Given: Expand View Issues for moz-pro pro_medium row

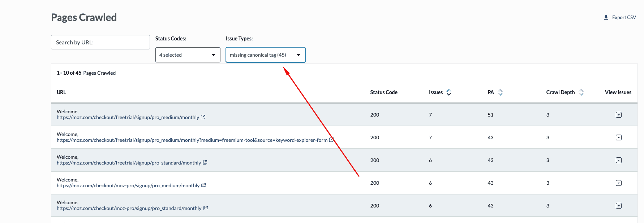Looking at the screenshot, I should coord(618,183).
